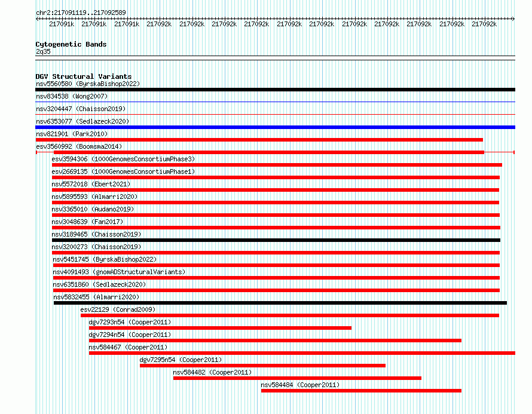Click the red bar under nsv5572018 (Ebert2021)

(276, 190)
